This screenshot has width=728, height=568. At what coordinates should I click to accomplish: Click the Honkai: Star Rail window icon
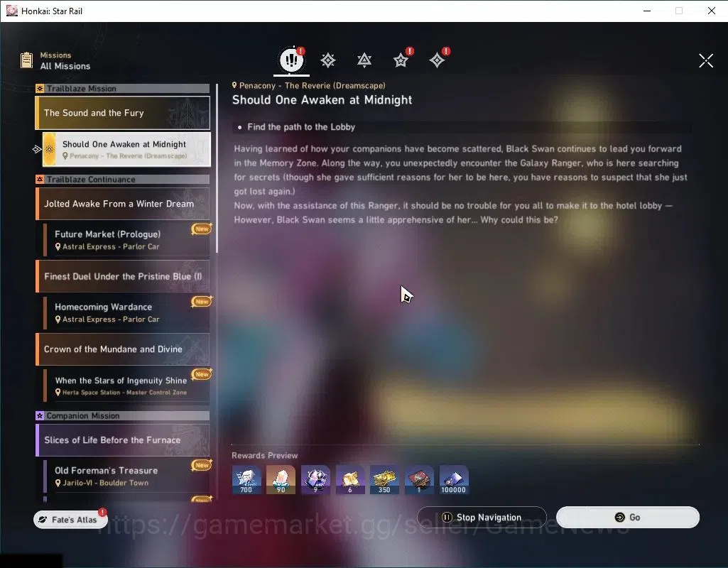pyautogui.click(x=11, y=11)
